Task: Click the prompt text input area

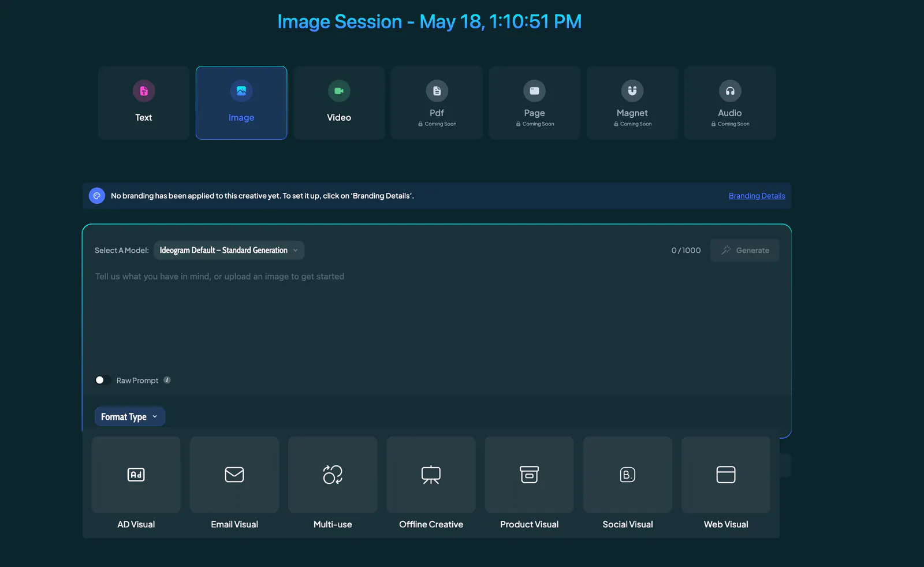Action: click(437, 320)
